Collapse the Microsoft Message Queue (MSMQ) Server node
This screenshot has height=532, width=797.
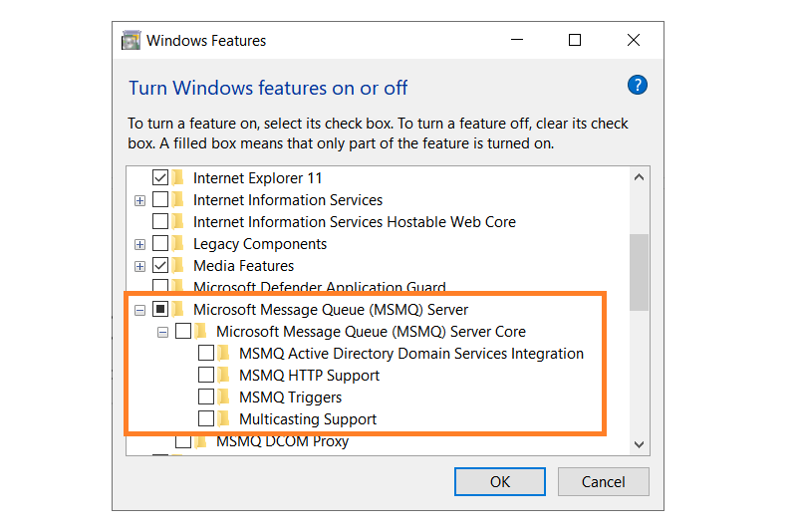pyautogui.click(x=139, y=310)
